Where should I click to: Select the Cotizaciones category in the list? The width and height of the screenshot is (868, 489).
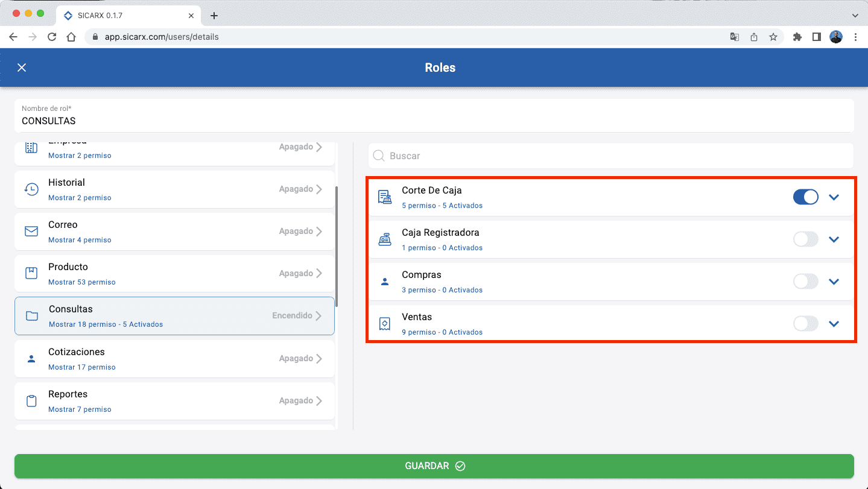coord(174,359)
